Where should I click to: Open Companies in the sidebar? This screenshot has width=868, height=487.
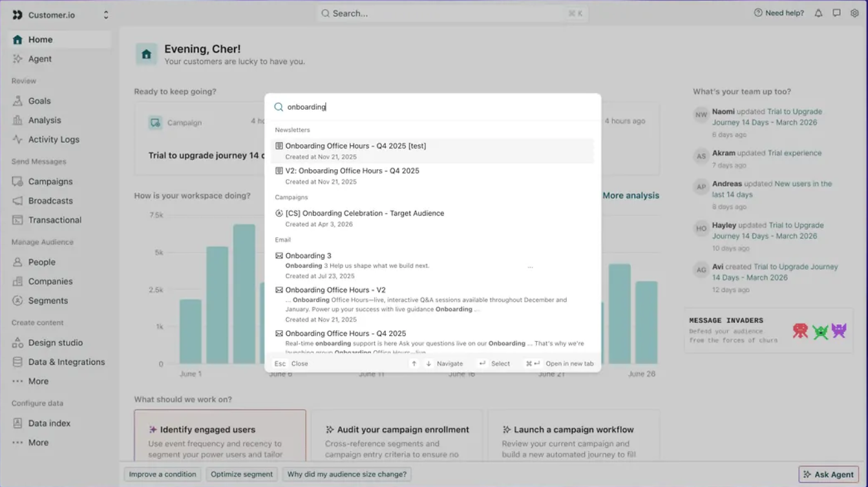tap(50, 282)
